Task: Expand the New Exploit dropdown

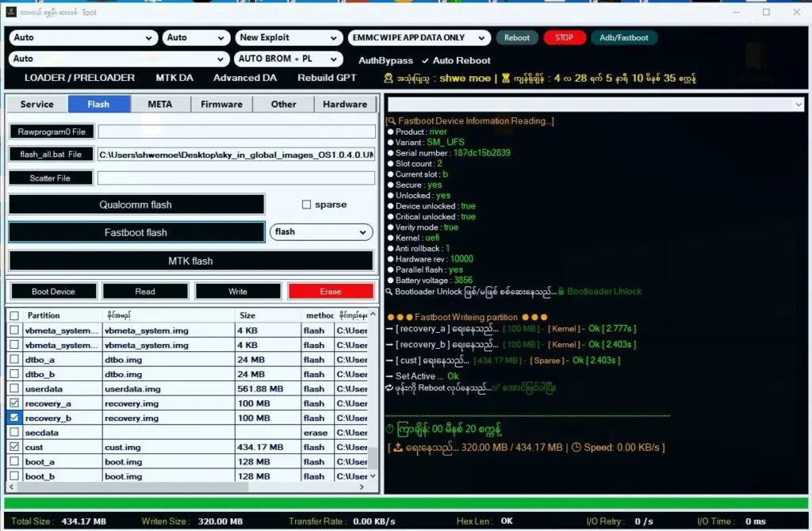Action: pyautogui.click(x=289, y=37)
